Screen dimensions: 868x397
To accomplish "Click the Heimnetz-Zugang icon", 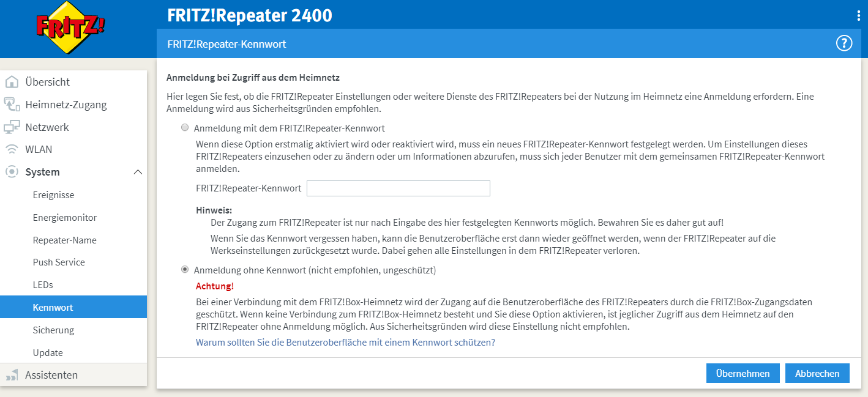I will coord(12,105).
